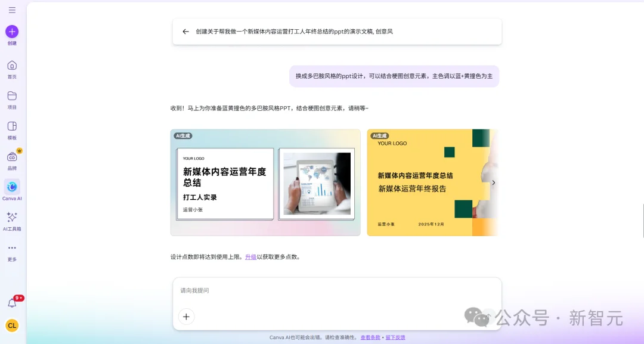Browse 模板 (Templates) via its sidebar icon
Viewport: 644px width, 344px height.
[x=12, y=127]
